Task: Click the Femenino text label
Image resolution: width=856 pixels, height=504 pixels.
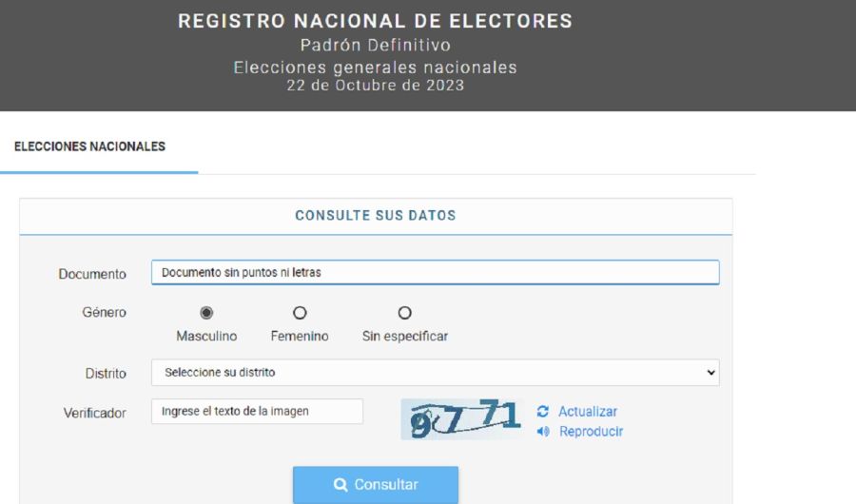Action: point(300,336)
